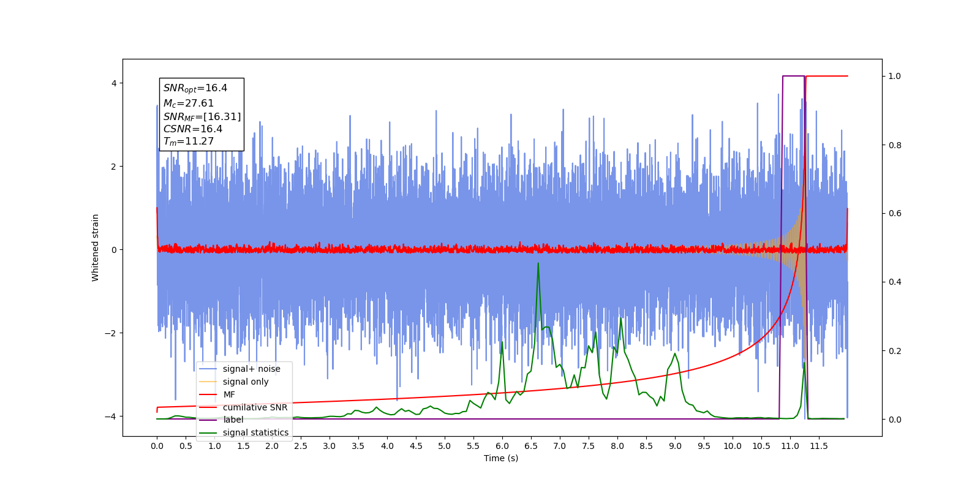
Task: Click the 3.0 tick on time axis
Action: 330,446
